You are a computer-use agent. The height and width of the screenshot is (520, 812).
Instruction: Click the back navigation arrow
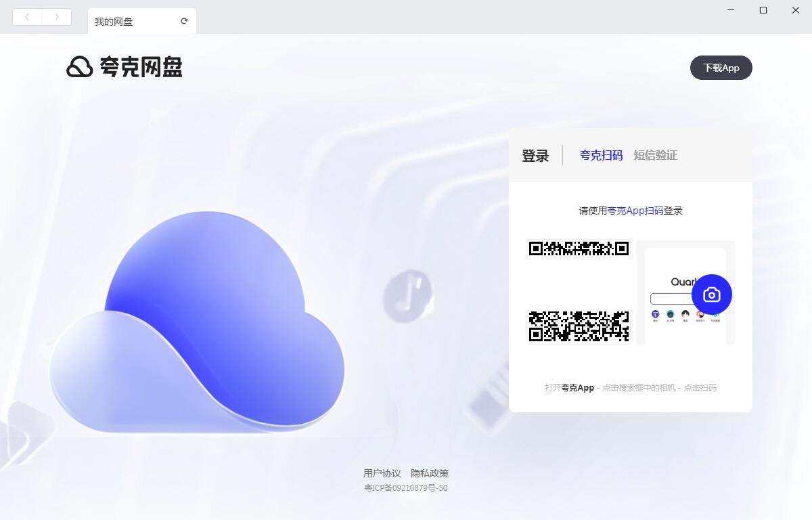coord(26,16)
